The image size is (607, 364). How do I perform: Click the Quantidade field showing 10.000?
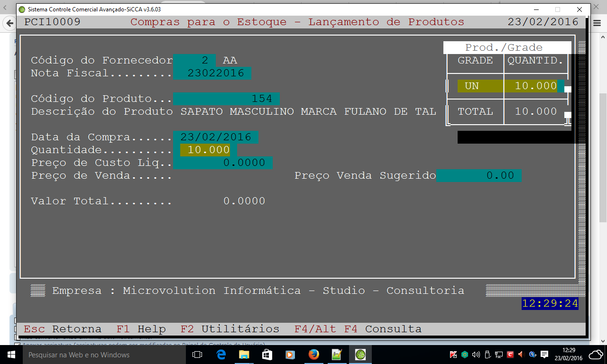point(205,150)
